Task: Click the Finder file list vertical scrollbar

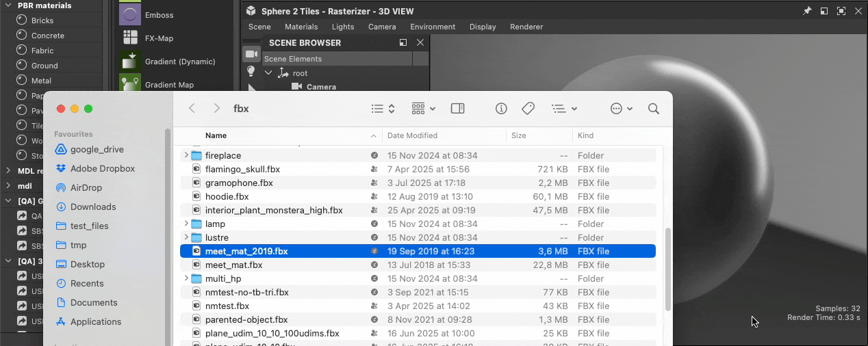Action: pos(668,267)
